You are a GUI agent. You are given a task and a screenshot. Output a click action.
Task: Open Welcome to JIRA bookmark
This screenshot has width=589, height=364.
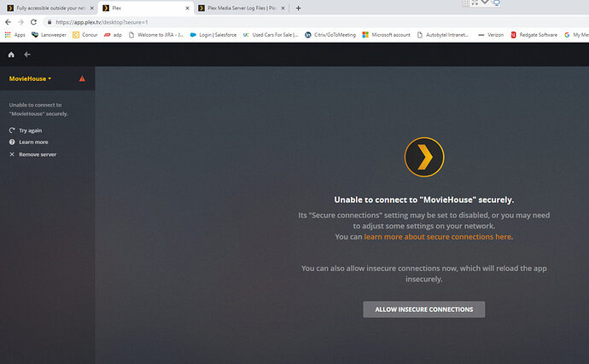(x=156, y=35)
